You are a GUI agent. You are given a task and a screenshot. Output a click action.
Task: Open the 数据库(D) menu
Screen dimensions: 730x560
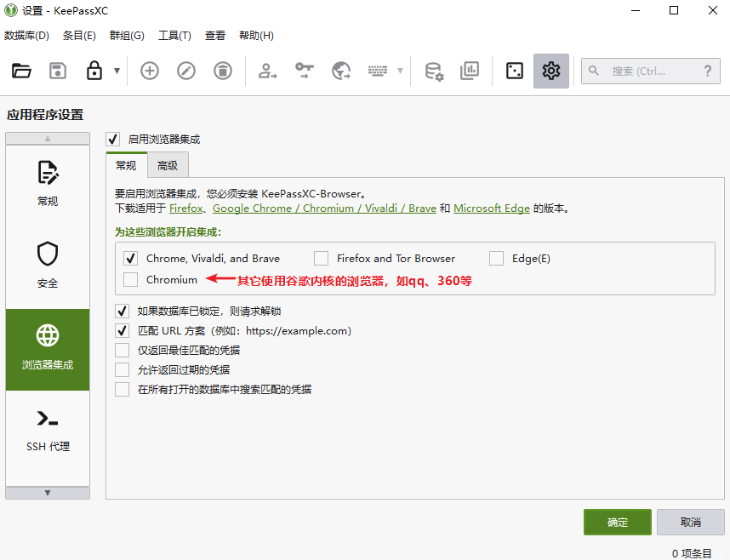click(x=26, y=36)
